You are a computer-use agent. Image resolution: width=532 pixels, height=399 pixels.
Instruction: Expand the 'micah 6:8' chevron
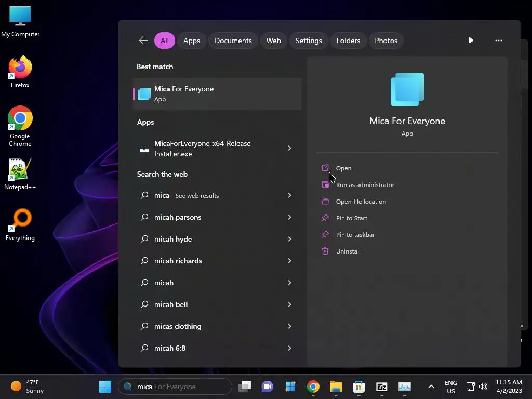point(289,348)
